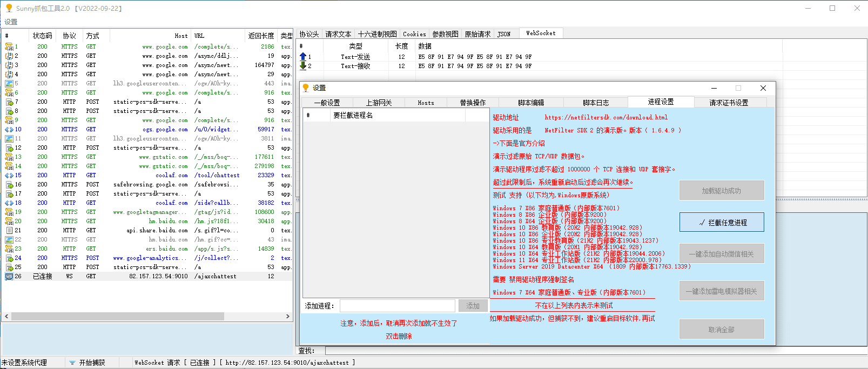Open the 请求证书设置 tab
Image resolution: width=868 pixels, height=369 pixels.
coord(729,103)
